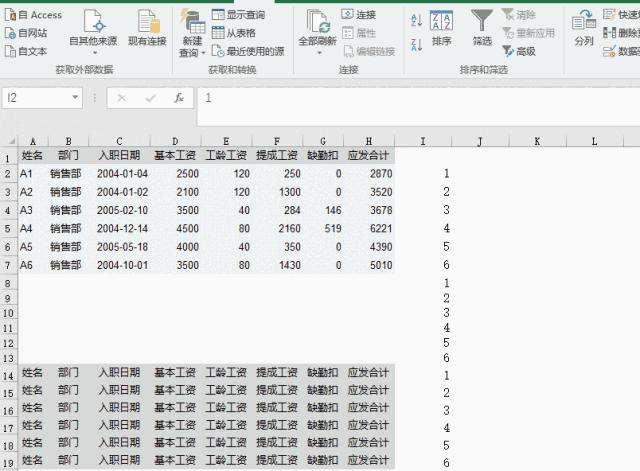Click select-all corner of the sheet
Screen dimensions: 640x471
(x=9, y=141)
